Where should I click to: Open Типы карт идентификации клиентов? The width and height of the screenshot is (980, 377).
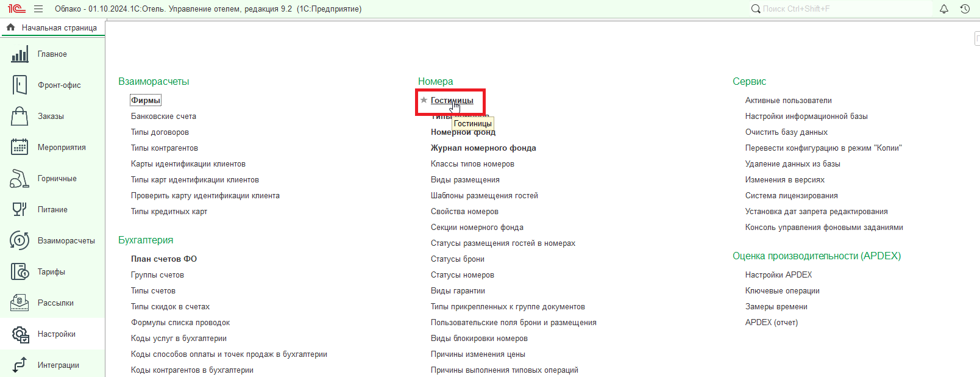pos(195,180)
